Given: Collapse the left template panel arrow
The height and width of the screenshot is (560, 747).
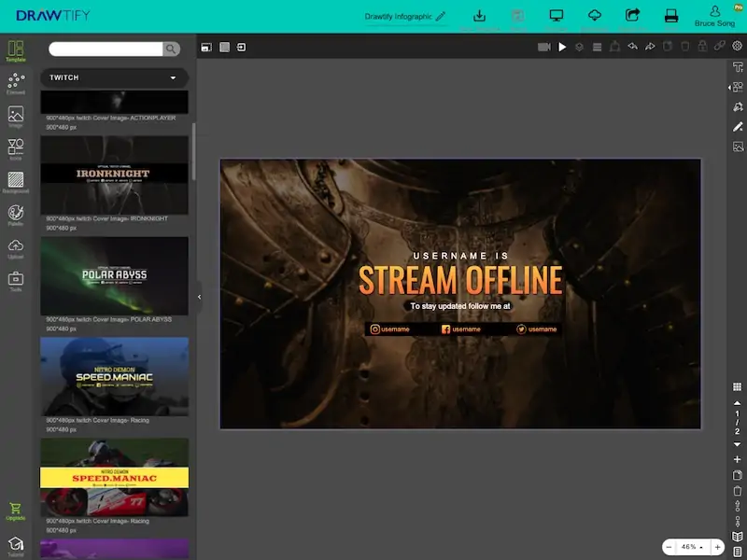Looking at the screenshot, I should [199, 297].
